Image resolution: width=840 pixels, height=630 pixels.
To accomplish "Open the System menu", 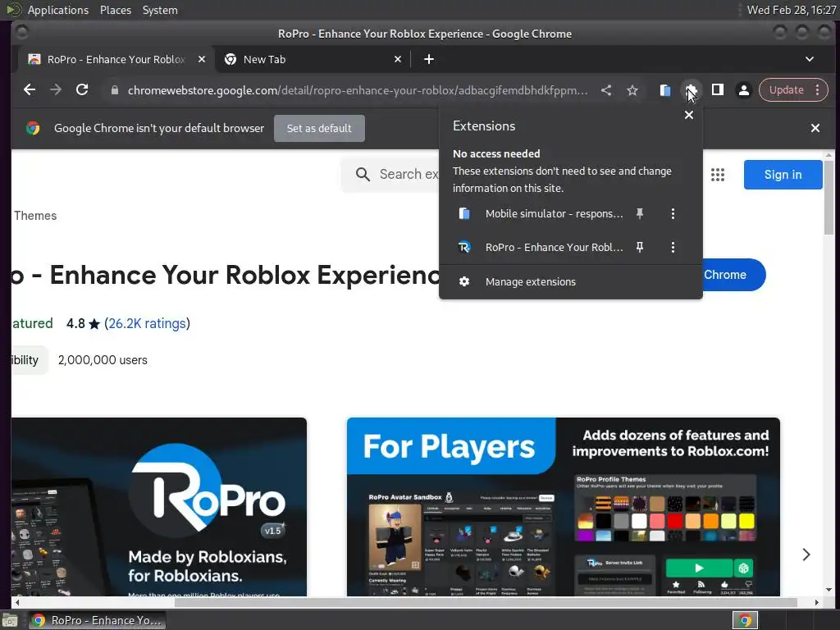I will pos(160,10).
